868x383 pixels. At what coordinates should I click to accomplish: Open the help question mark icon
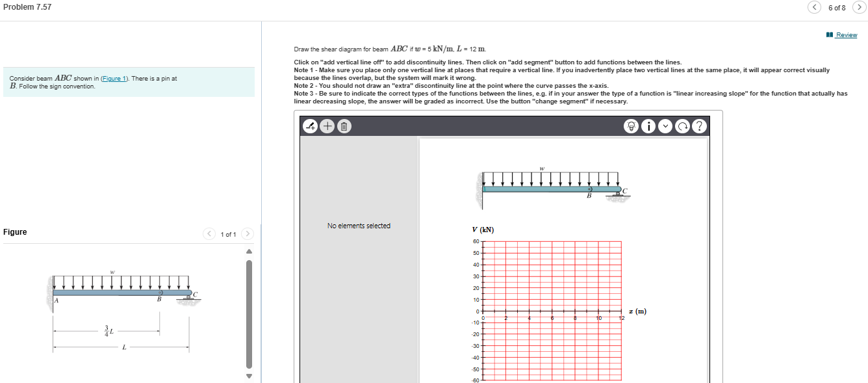coord(699,125)
